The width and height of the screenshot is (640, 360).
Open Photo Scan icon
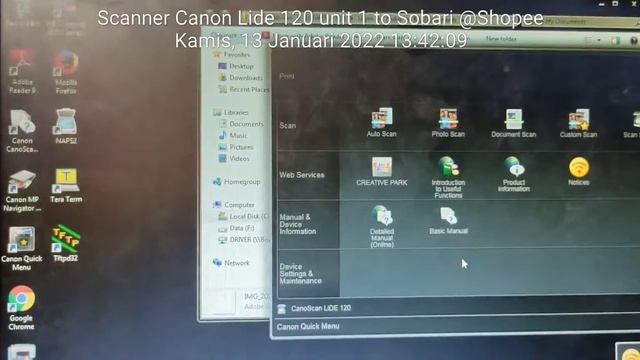point(448,122)
